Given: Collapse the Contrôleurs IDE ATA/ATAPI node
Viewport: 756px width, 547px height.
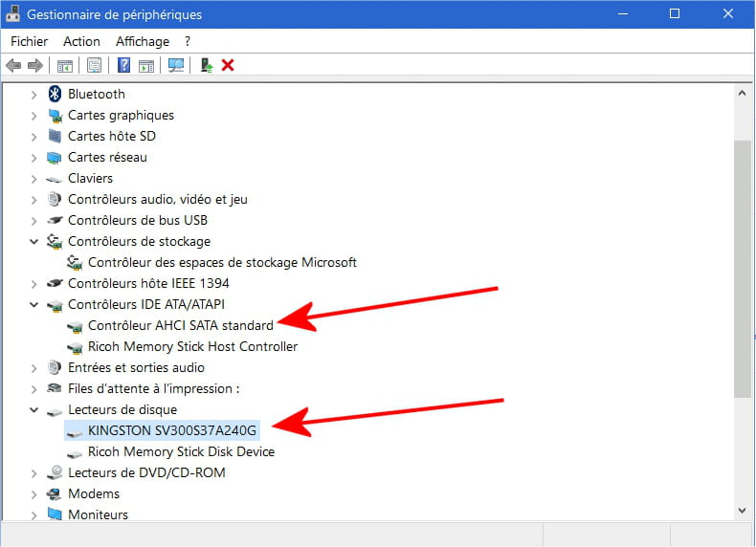Looking at the screenshot, I should click(34, 304).
